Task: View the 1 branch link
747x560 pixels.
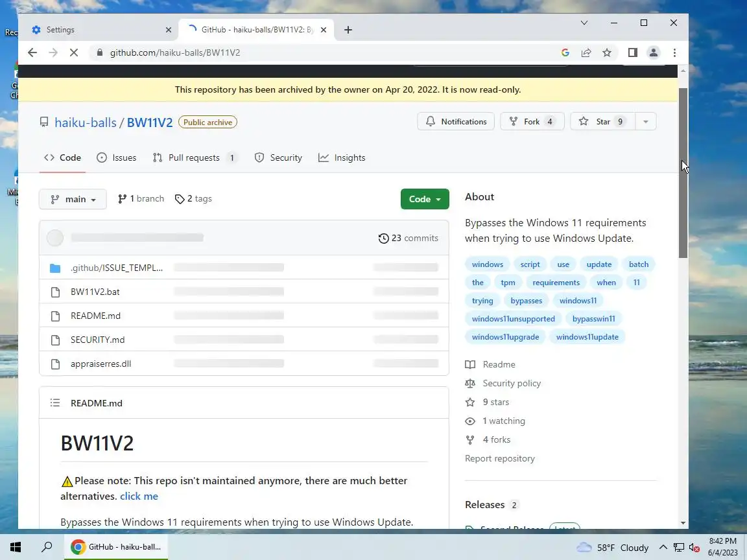Action: click(141, 198)
